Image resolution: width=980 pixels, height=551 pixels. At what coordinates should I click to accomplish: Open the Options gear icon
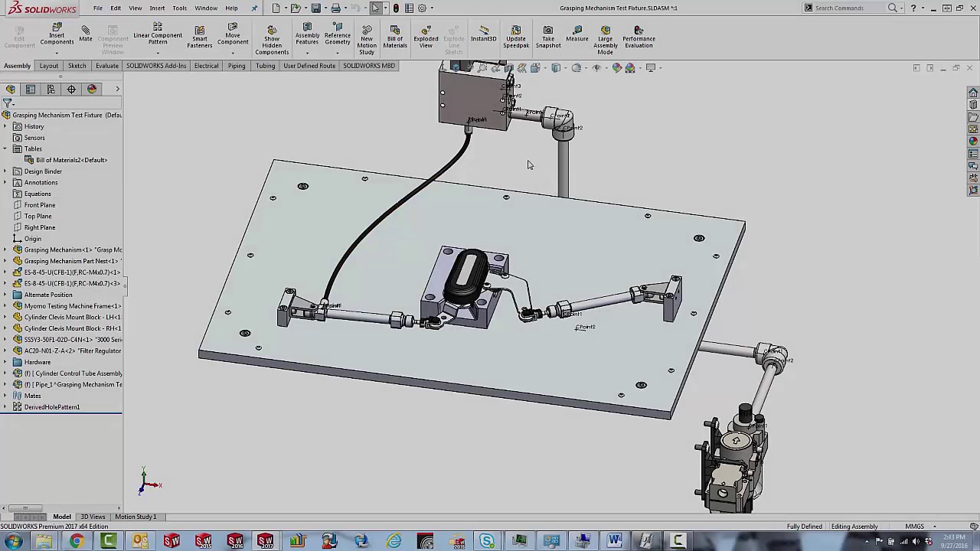(x=422, y=8)
